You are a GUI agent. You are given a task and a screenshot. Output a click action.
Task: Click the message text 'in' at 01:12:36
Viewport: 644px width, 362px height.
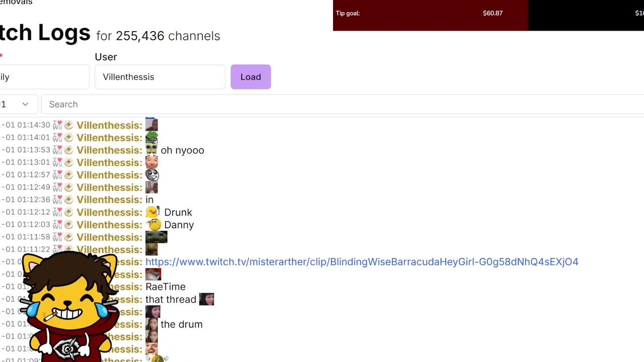point(149,200)
